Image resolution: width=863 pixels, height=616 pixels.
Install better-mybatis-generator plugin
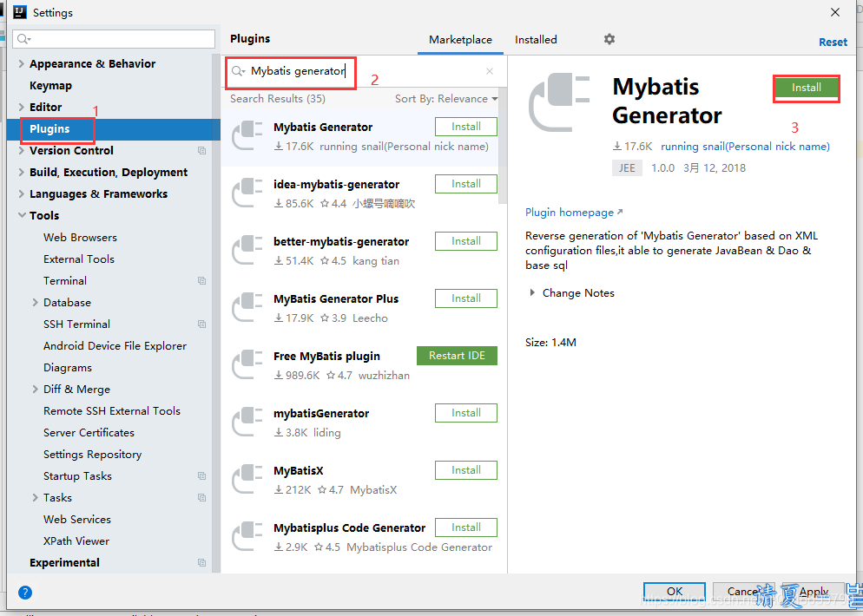[465, 241]
